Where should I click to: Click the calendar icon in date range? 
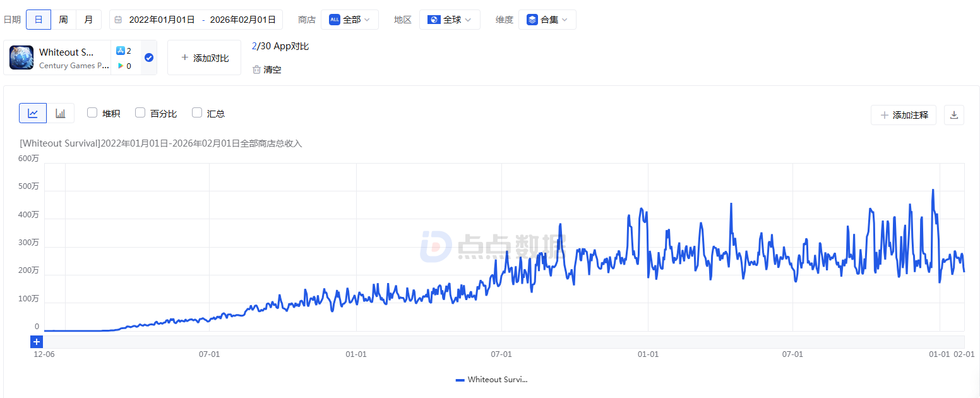(x=118, y=20)
